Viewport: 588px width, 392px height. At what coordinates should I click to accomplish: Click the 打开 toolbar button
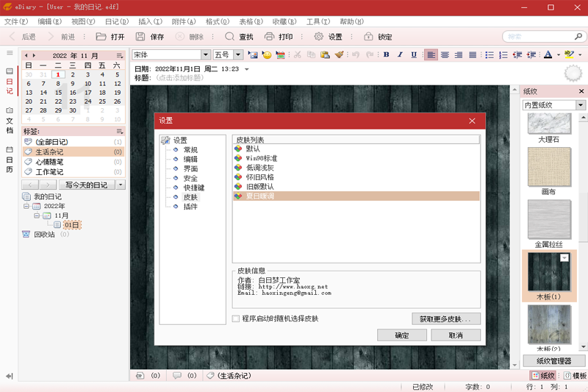(x=110, y=37)
